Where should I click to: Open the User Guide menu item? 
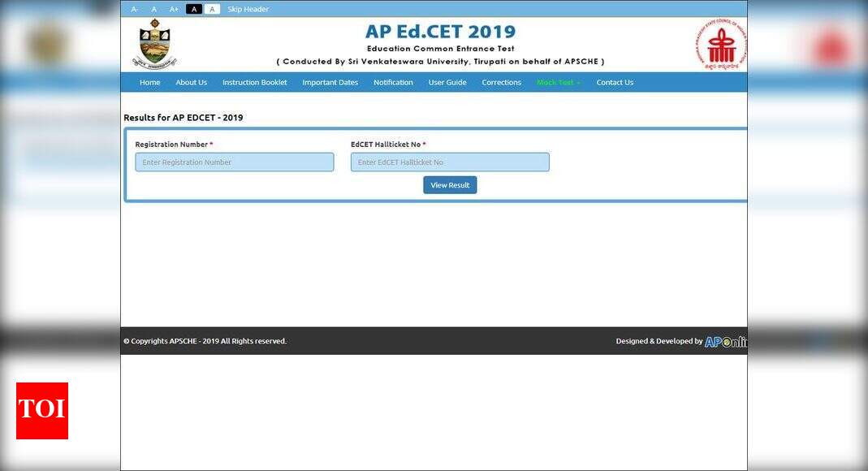point(447,82)
